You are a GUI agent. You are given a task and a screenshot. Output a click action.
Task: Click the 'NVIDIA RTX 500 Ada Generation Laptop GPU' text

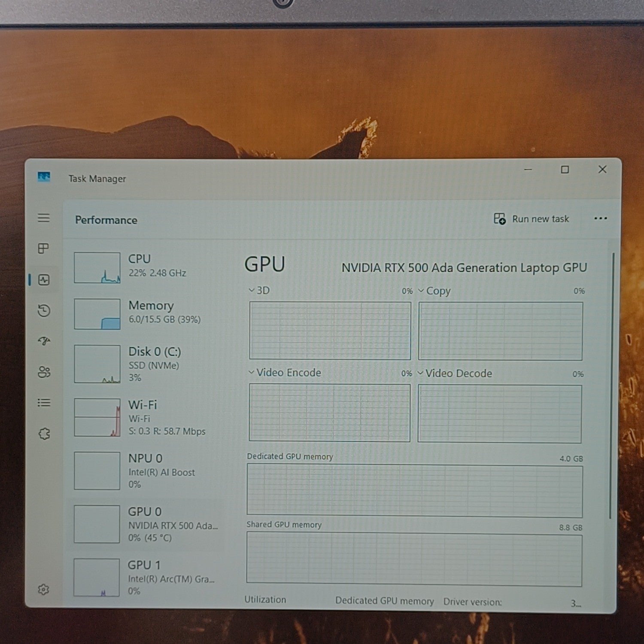click(464, 268)
